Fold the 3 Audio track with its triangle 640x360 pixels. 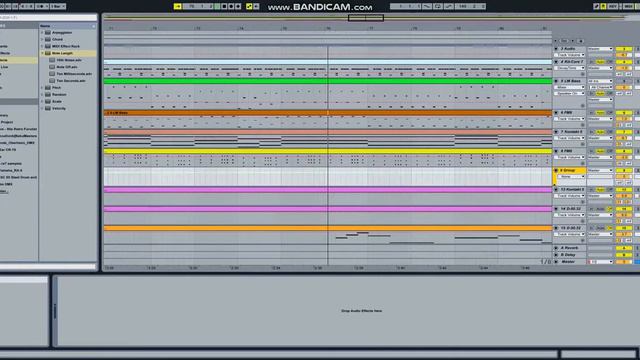pos(556,49)
